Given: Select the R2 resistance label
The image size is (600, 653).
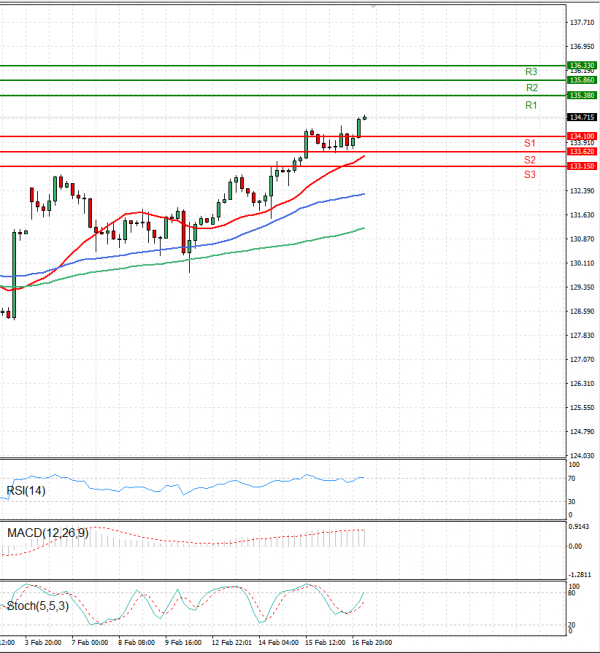Looking at the screenshot, I should coord(531,88).
